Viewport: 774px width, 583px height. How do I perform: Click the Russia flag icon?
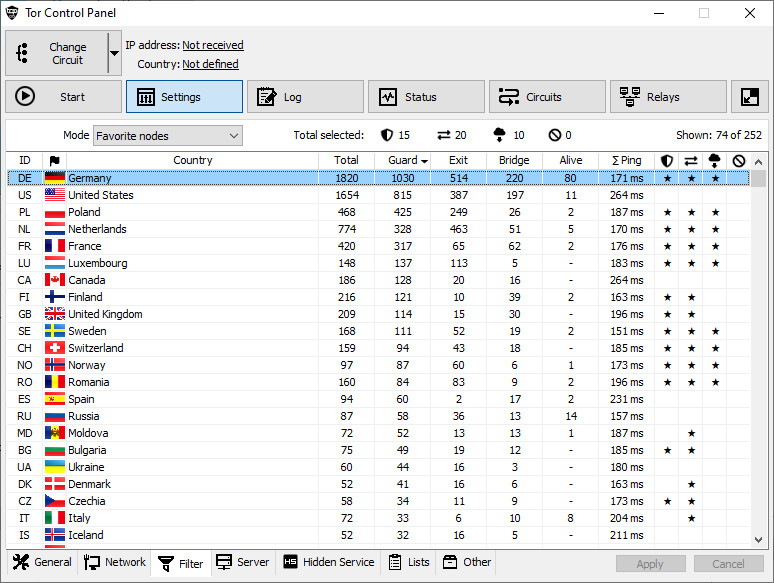coord(55,416)
